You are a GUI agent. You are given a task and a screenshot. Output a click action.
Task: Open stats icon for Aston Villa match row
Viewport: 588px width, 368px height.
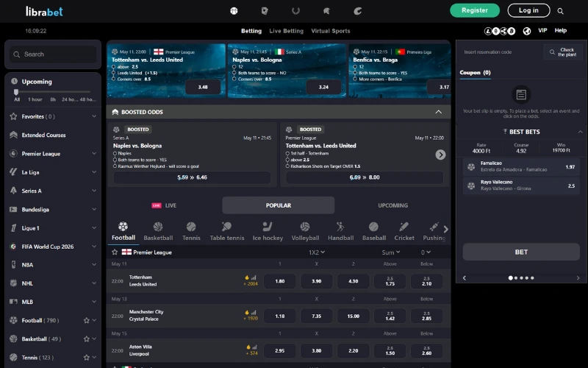click(x=254, y=347)
